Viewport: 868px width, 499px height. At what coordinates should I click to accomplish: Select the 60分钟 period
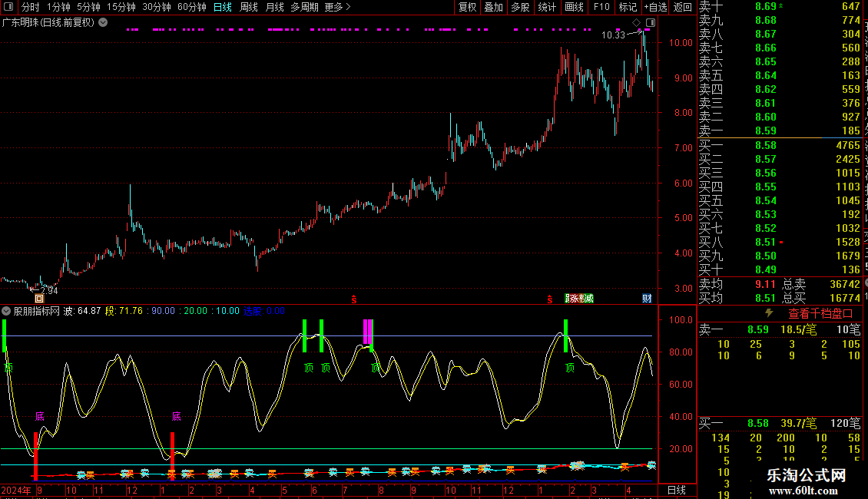pyautogui.click(x=192, y=7)
